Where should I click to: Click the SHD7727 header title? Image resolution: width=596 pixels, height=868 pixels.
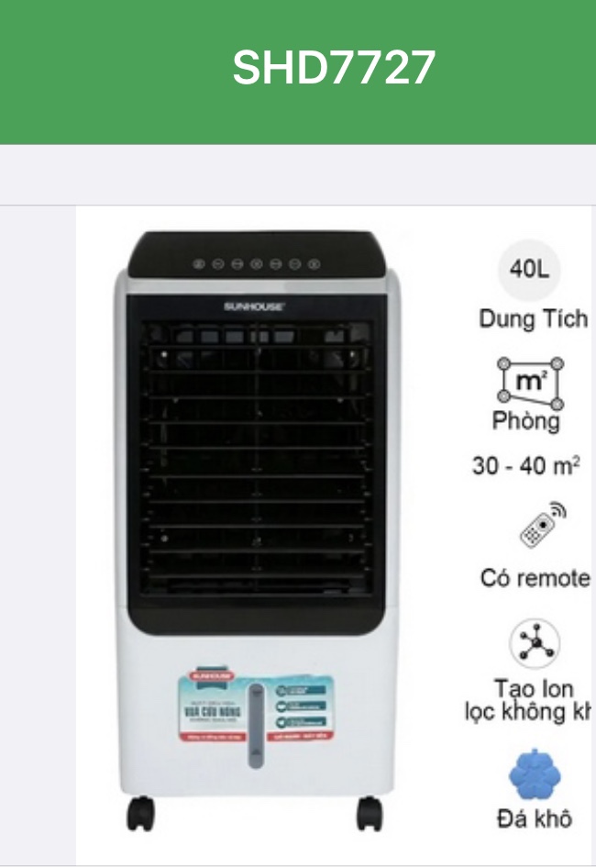coord(334,68)
